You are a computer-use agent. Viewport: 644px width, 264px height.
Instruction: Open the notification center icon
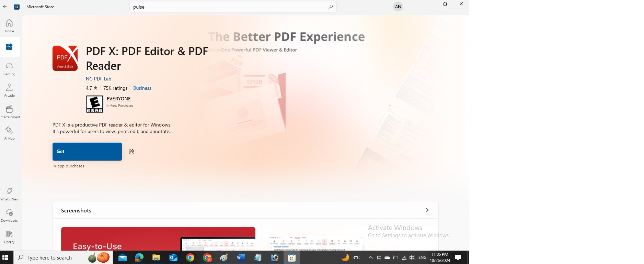[458, 257]
